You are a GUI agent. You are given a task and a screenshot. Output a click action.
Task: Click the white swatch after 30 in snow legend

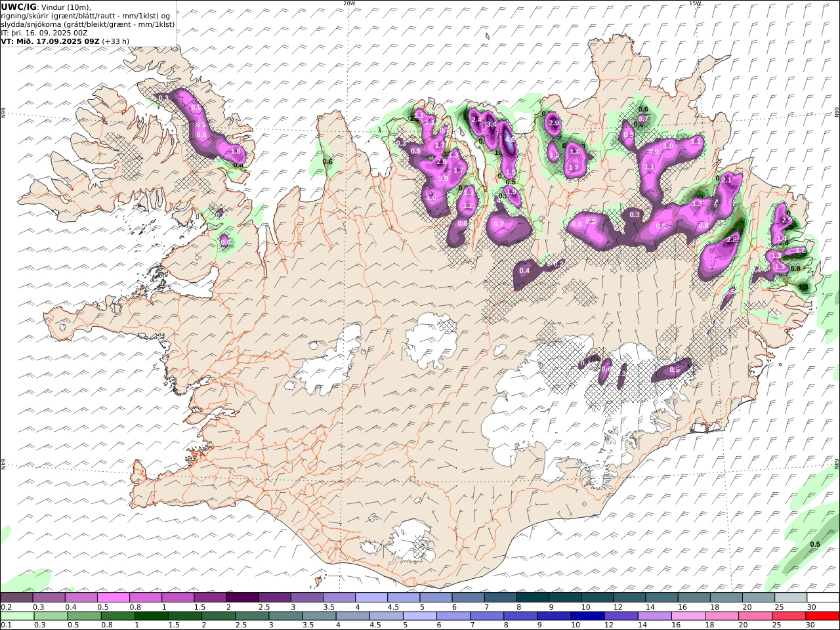coord(822,598)
